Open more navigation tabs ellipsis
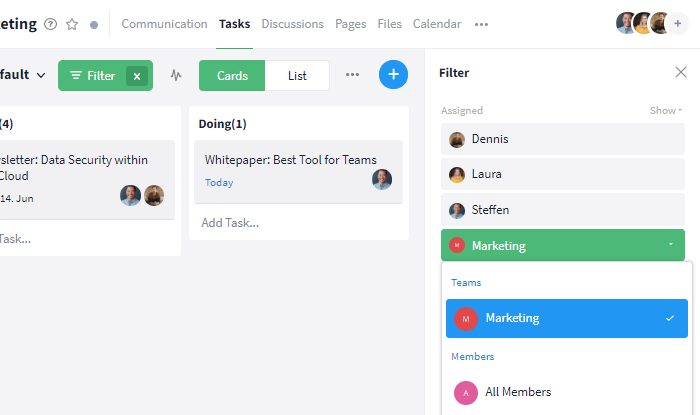This screenshot has height=415, width=700. tap(482, 24)
